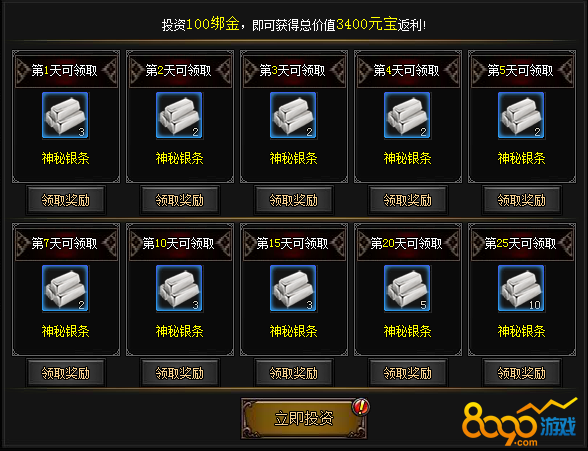588x451 pixels.
Task: Select the Day 5 silver bar icon
Action: [521, 115]
